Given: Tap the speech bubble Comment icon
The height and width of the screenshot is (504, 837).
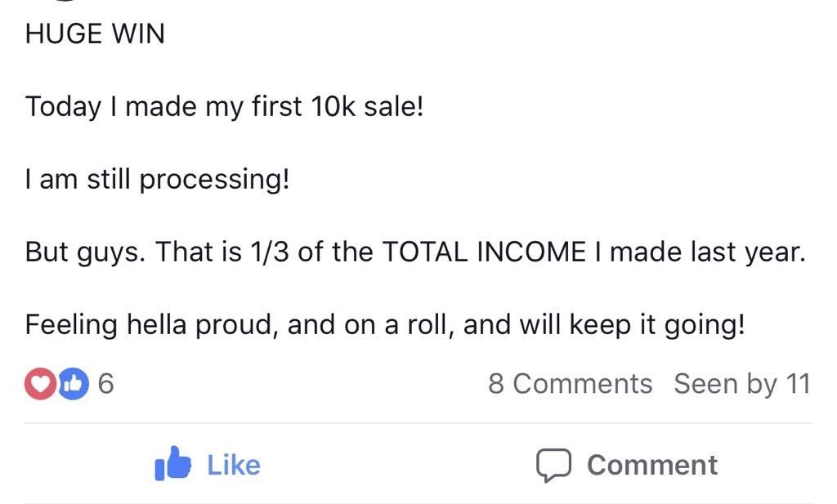Looking at the screenshot, I should (553, 465).
